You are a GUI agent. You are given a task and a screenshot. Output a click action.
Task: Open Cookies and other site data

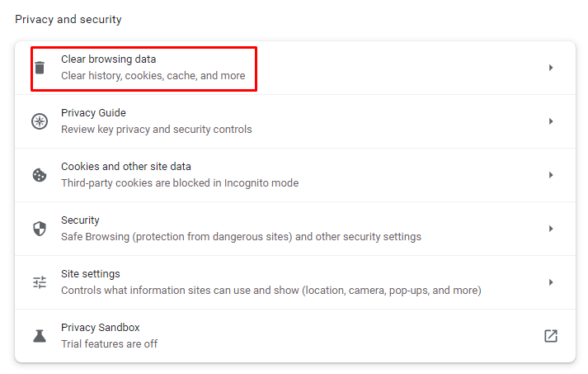pyautogui.click(x=125, y=167)
